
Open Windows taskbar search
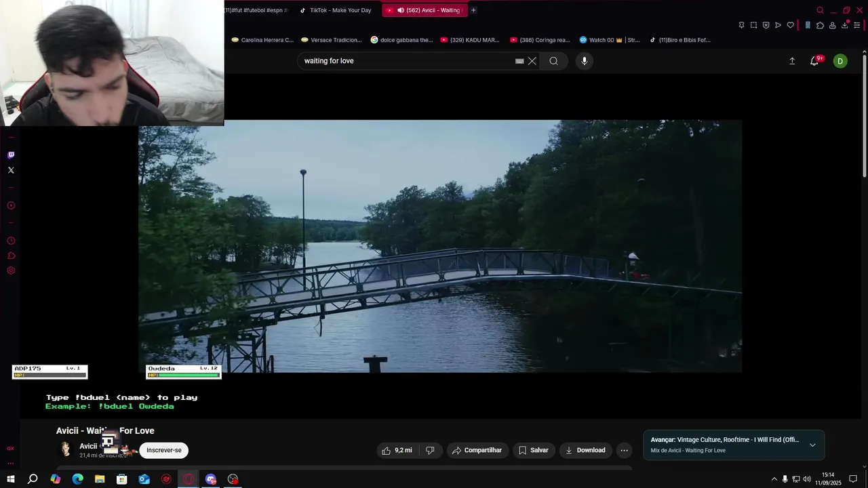(x=33, y=479)
